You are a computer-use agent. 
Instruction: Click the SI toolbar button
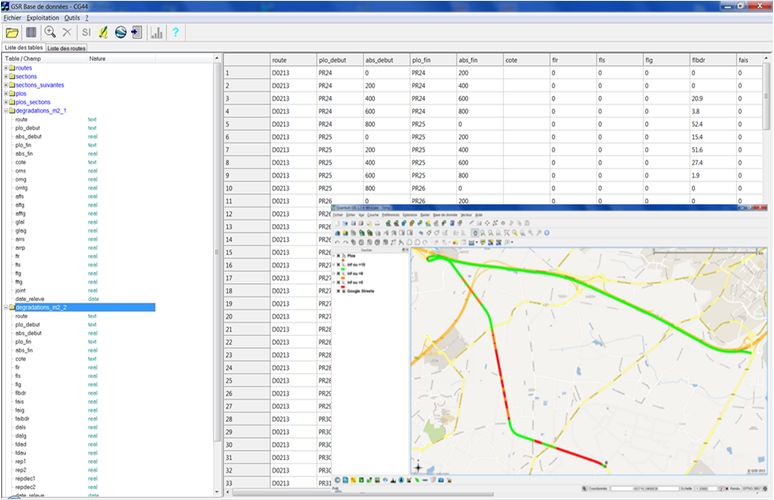point(86,33)
